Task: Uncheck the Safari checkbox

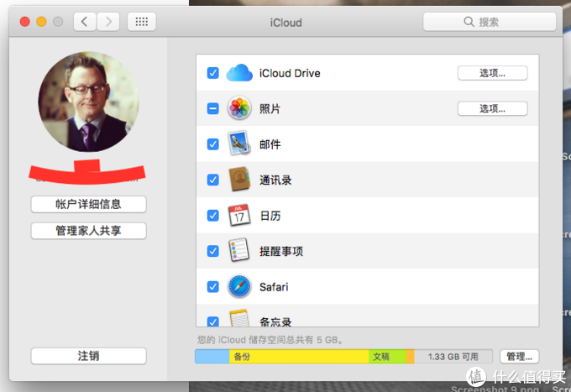Action: [x=213, y=287]
